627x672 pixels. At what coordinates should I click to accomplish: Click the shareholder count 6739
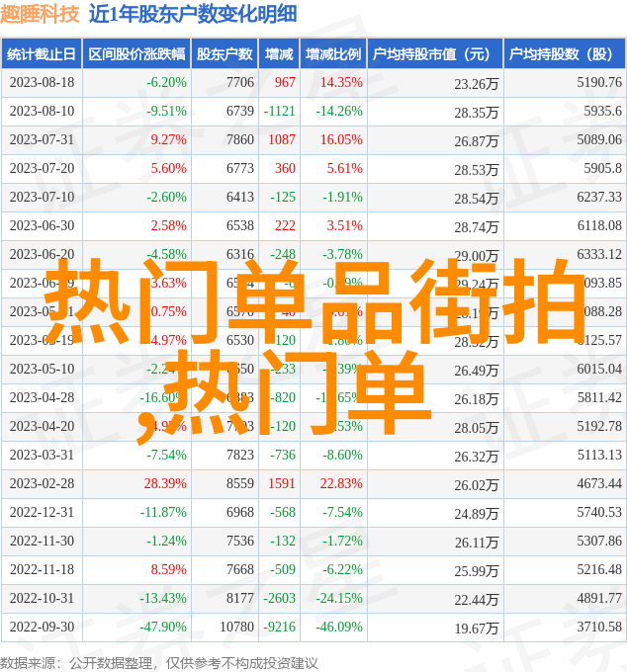(240, 111)
